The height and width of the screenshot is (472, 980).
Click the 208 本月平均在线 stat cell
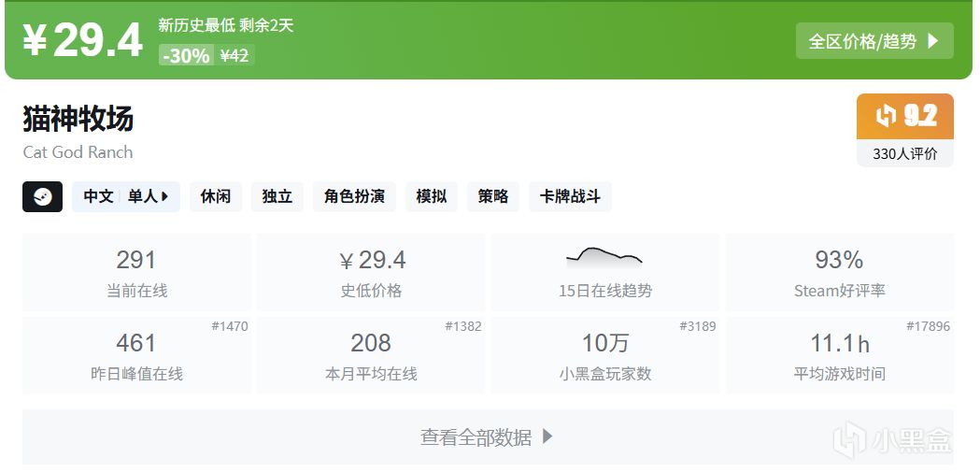point(371,355)
